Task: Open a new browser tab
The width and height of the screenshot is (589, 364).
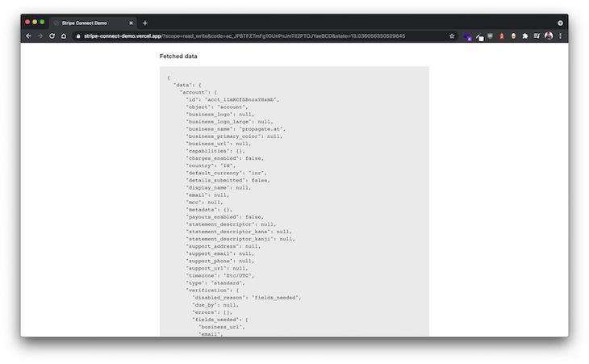Action: (145, 23)
